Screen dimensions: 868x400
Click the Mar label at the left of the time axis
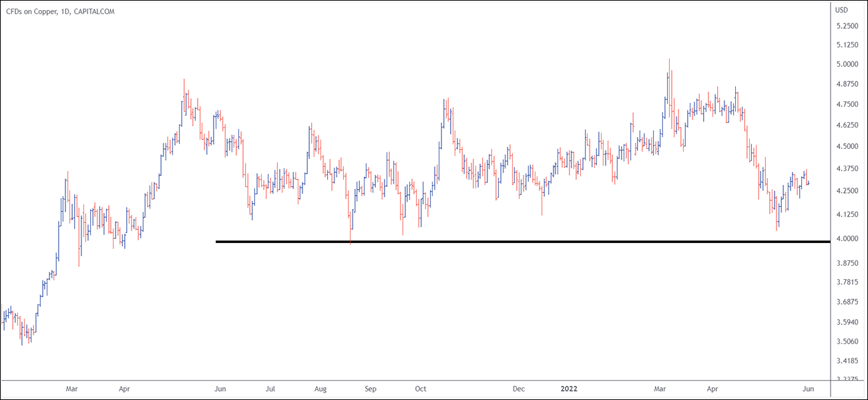tap(72, 389)
